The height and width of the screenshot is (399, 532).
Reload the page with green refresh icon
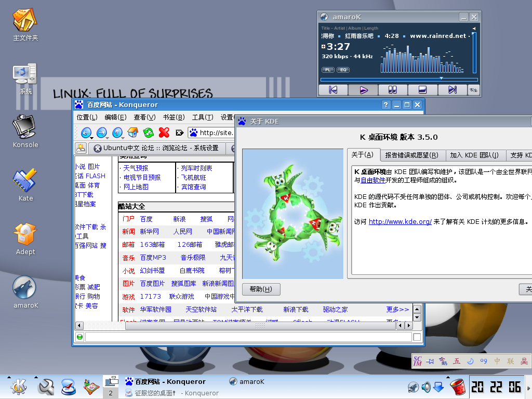pyautogui.click(x=148, y=132)
